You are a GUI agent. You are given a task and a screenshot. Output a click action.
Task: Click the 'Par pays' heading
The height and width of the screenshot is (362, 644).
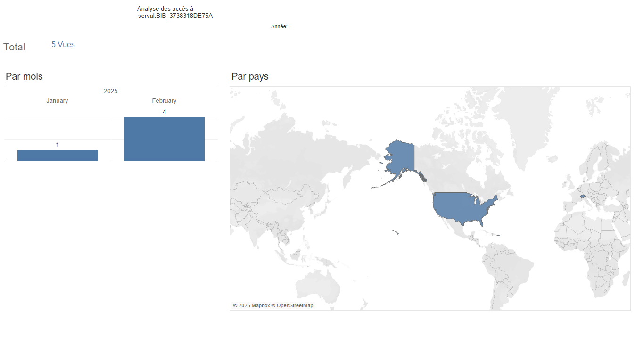coord(250,76)
